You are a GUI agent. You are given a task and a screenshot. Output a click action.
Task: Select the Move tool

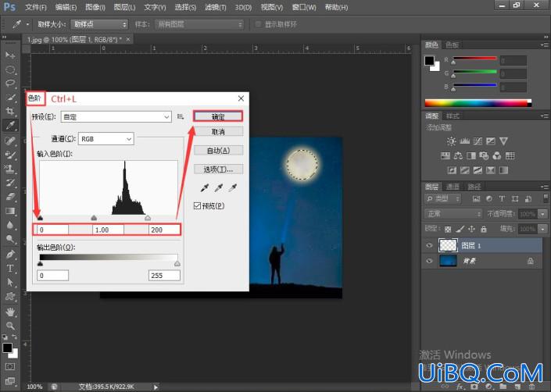10,55
